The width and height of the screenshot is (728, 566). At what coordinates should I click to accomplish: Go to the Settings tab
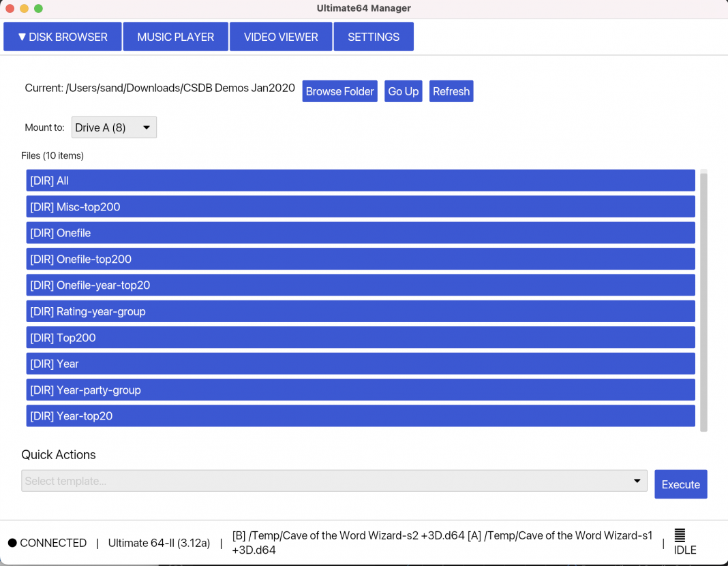(374, 37)
